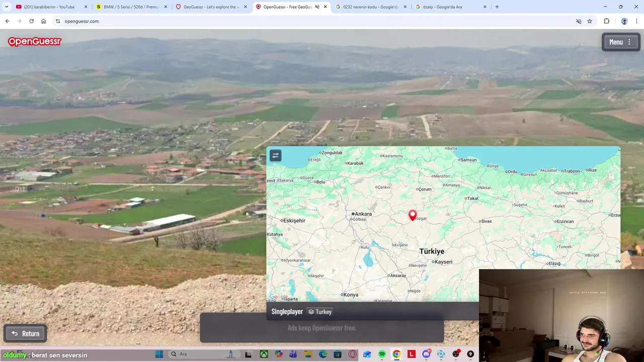Image resolution: width=644 pixels, height=362 pixels.
Task: Click the taskbar Ara search box
Action: (204, 354)
